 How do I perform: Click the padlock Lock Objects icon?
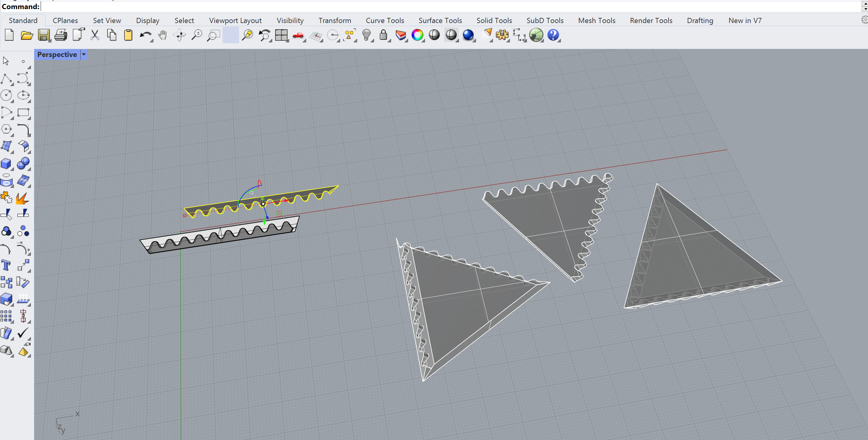click(384, 35)
